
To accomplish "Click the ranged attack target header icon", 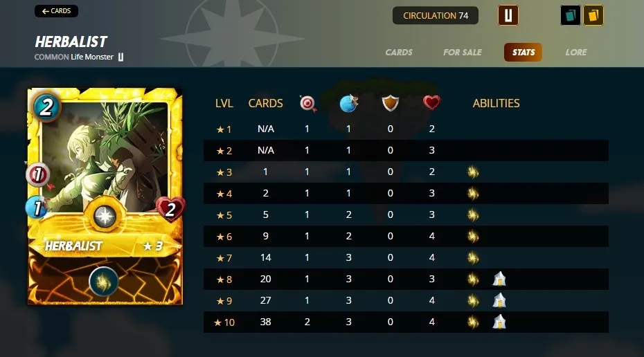I will point(307,103).
